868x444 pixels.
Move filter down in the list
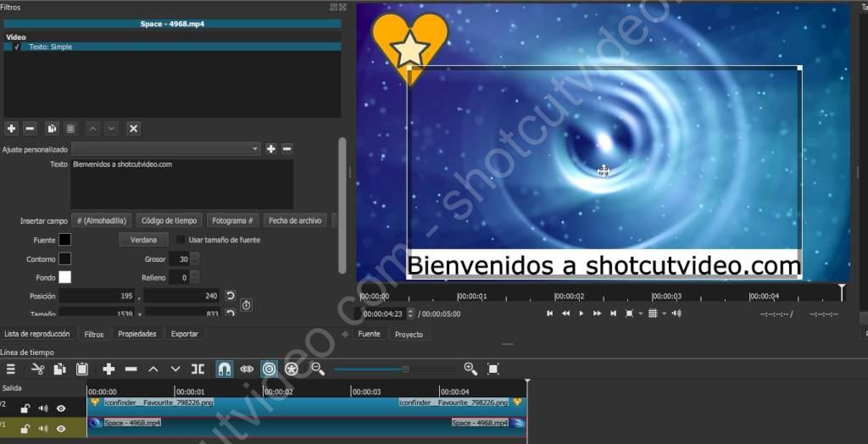pyautogui.click(x=112, y=129)
